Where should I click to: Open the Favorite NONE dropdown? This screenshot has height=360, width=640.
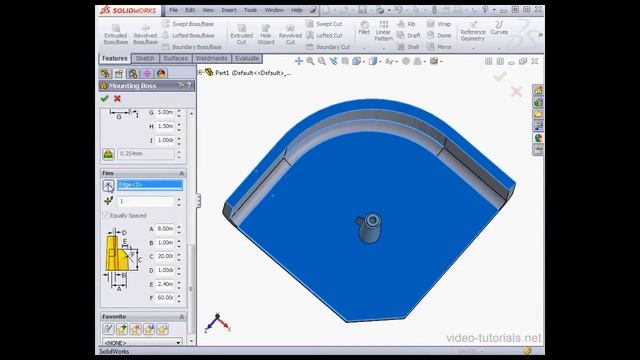click(142, 342)
